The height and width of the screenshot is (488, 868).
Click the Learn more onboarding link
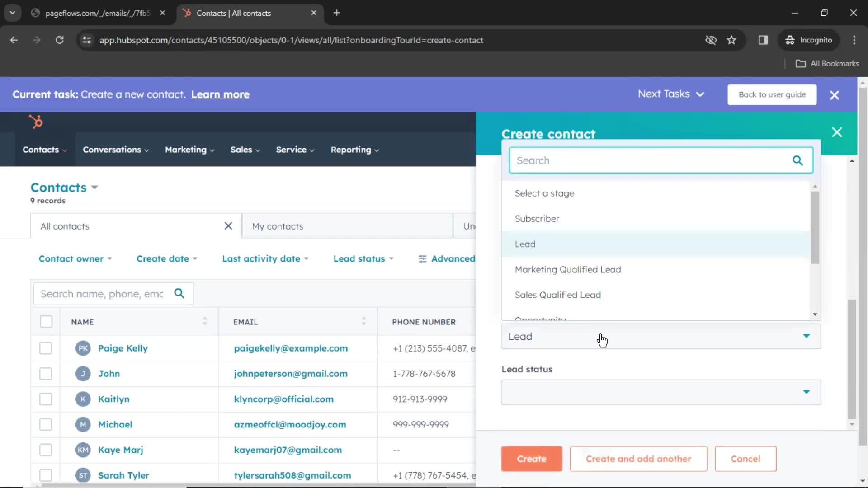pyautogui.click(x=220, y=94)
